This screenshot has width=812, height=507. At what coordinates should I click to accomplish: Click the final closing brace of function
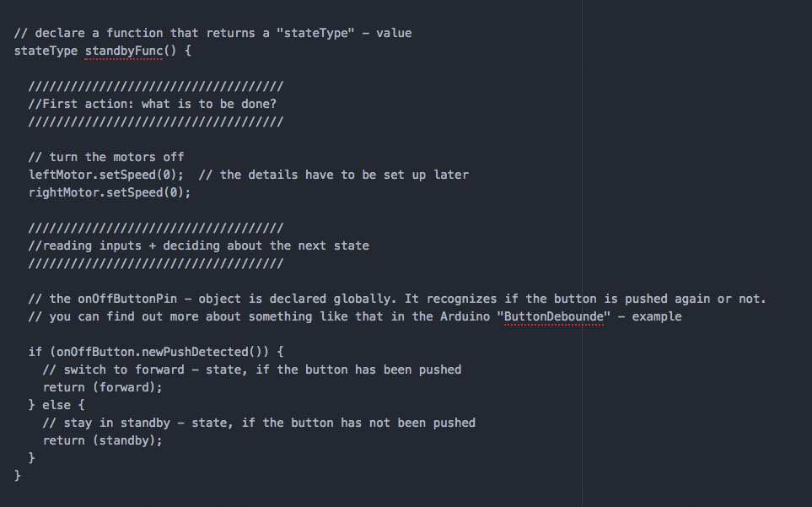(17, 476)
